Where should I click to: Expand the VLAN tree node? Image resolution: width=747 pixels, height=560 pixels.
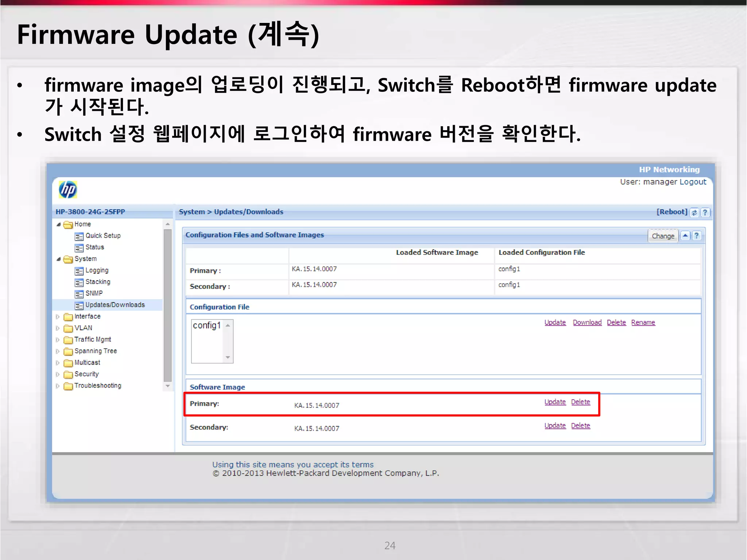tap(58, 328)
